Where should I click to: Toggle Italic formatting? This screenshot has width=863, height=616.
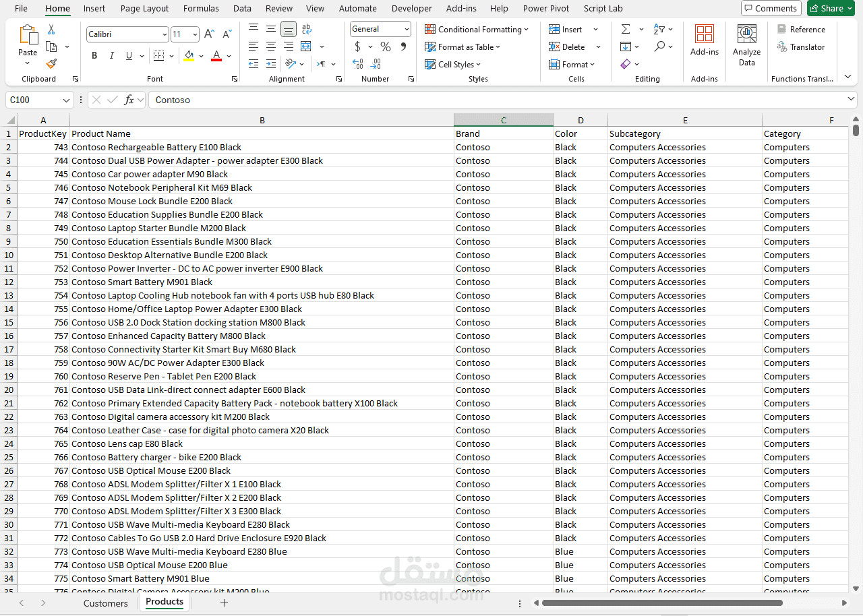coord(111,55)
